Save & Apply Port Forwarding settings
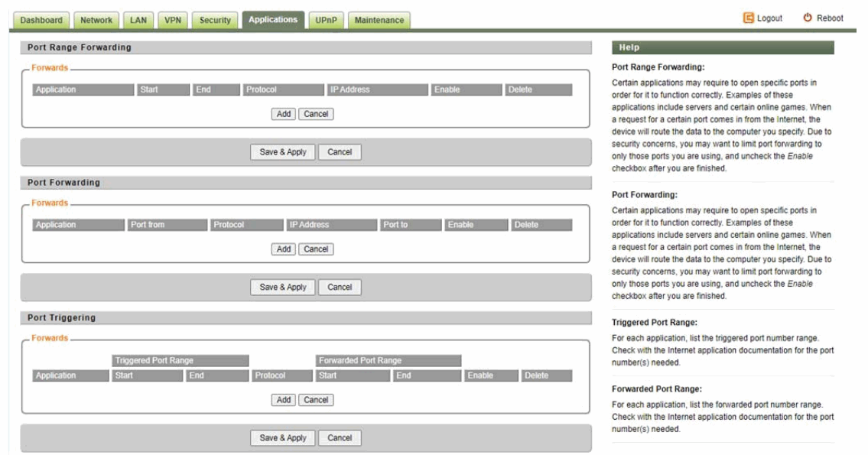 (283, 287)
